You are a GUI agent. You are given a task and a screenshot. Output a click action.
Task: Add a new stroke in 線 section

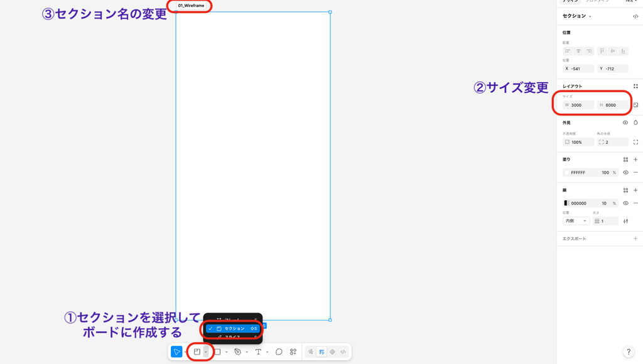pyautogui.click(x=635, y=190)
